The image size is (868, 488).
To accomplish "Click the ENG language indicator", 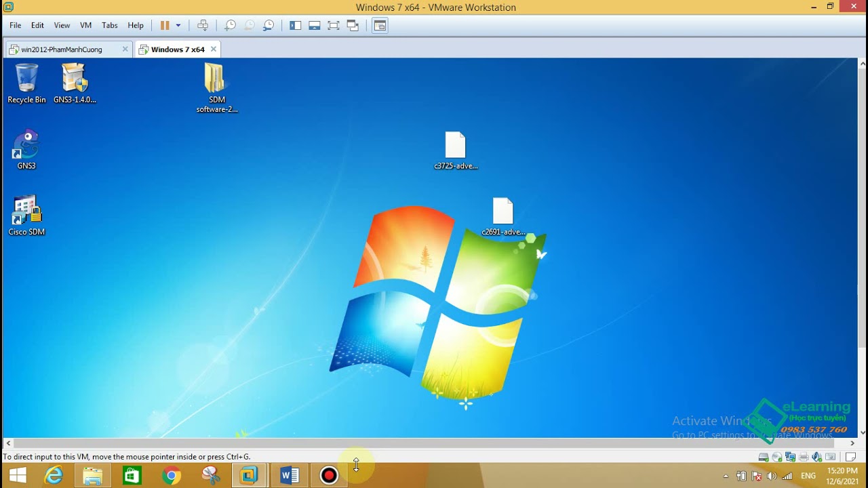I will coord(808,476).
